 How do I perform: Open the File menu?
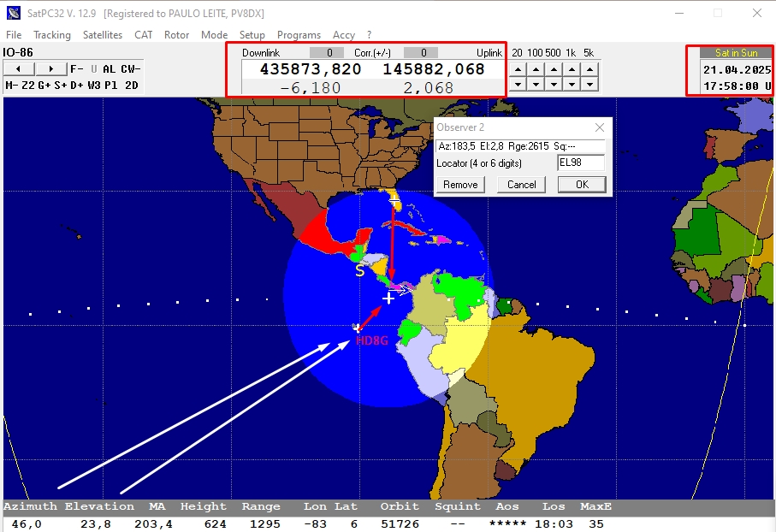[x=14, y=35]
